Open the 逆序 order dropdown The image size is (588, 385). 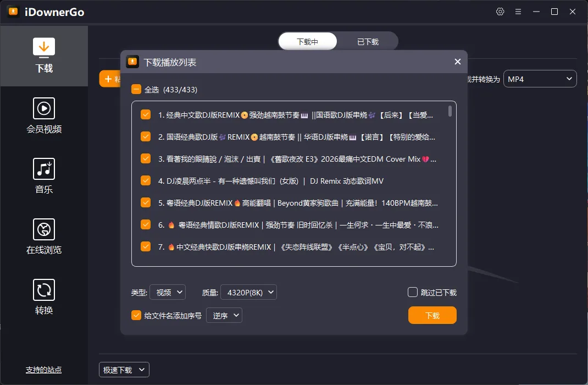(224, 315)
